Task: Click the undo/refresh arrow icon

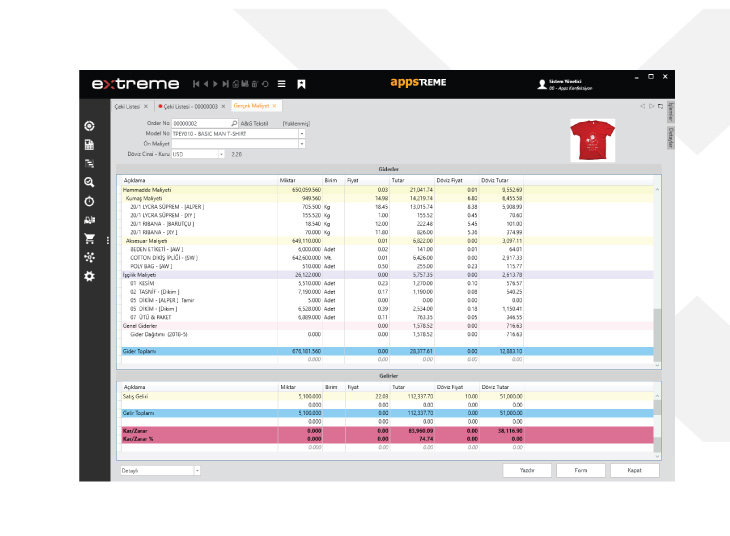Action: 265,84
